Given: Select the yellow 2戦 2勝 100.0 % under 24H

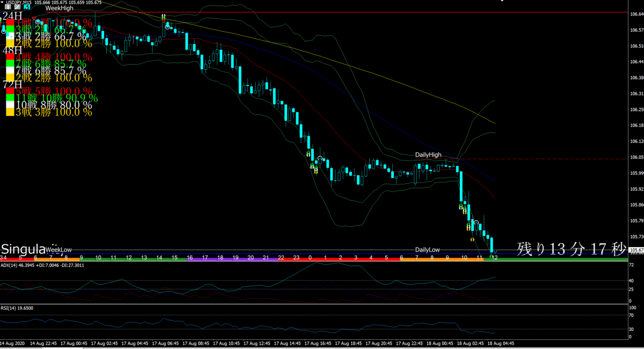Looking at the screenshot, I should click(x=54, y=43).
